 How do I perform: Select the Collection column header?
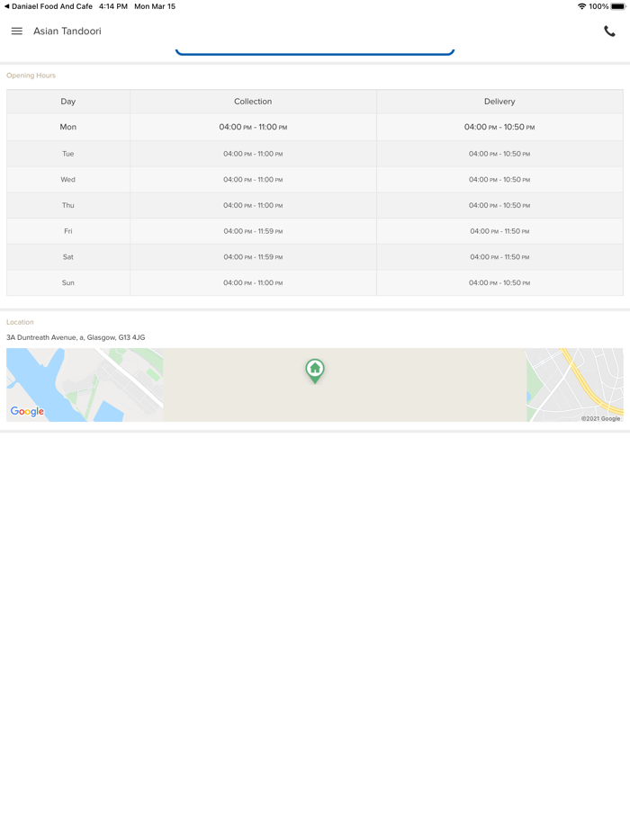click(253, 102)
